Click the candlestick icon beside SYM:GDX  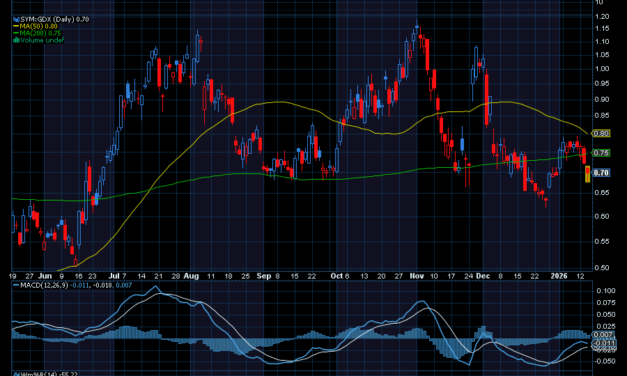[x=16, y=19]
